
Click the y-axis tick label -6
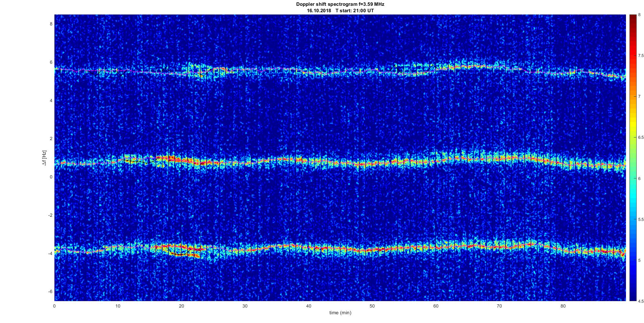(x=50, y=291)
